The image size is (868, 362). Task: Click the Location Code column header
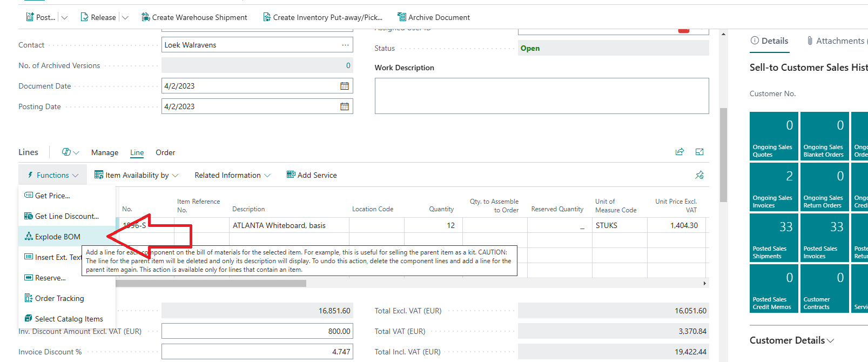(x=373, y=209)
